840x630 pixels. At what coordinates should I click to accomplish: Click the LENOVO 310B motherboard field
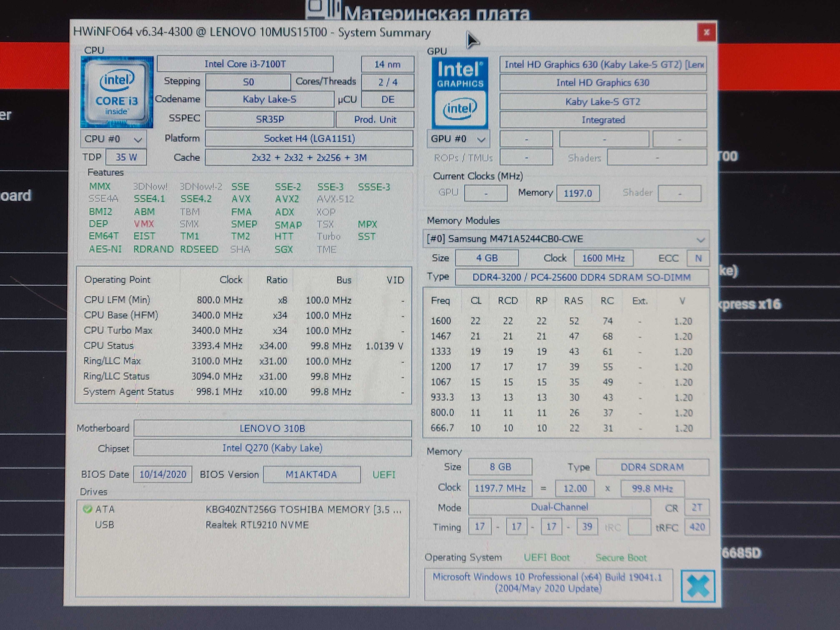click(x=272, y=429)
